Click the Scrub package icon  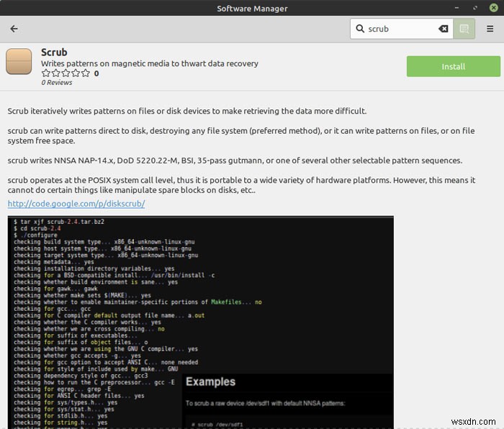click(19, 61)
